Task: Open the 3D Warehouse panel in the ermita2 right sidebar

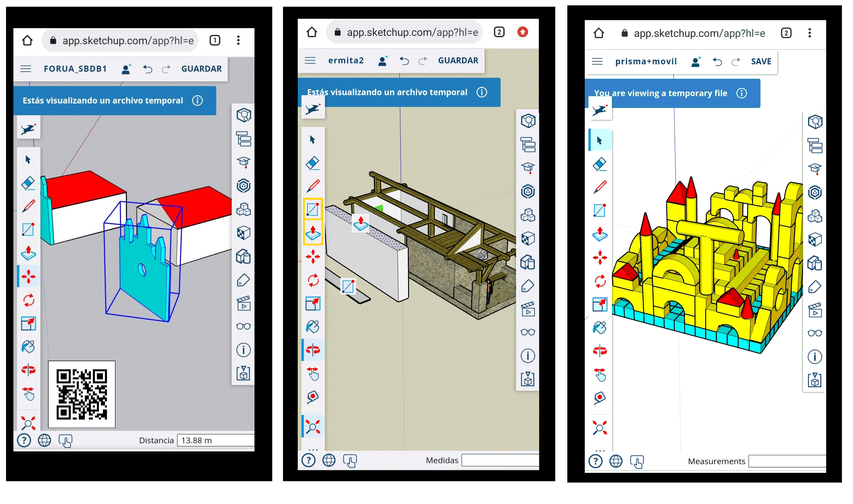Action: (x=528, y=192)
